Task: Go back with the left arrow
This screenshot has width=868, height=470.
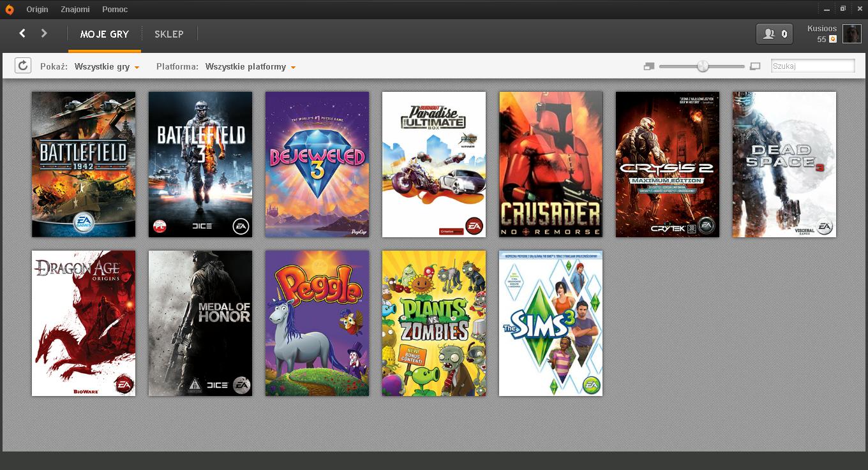Action: click(22, 33)
